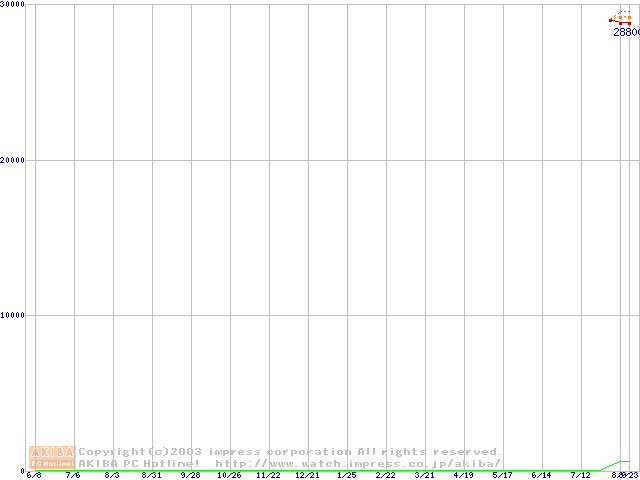Image resolution: width=640 pixels, height=480 pixels.
Task: Select the 5/17 date on x-axis
Action: point(502,475)
